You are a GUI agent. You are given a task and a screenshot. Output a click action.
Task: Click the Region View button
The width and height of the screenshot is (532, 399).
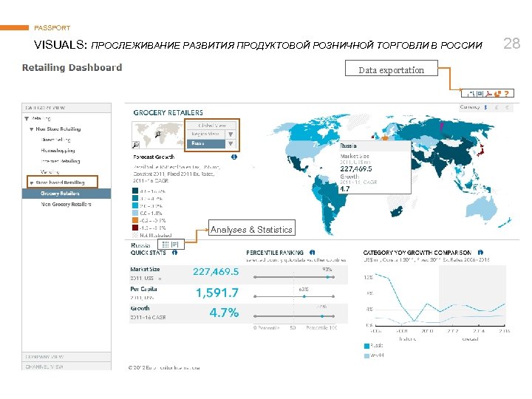[206, 134]
